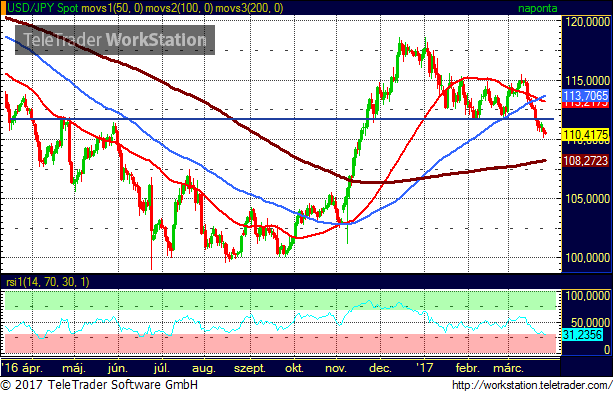Click the dark red 108,2723 price tag

pyautogui.click(x=585, y=160)
